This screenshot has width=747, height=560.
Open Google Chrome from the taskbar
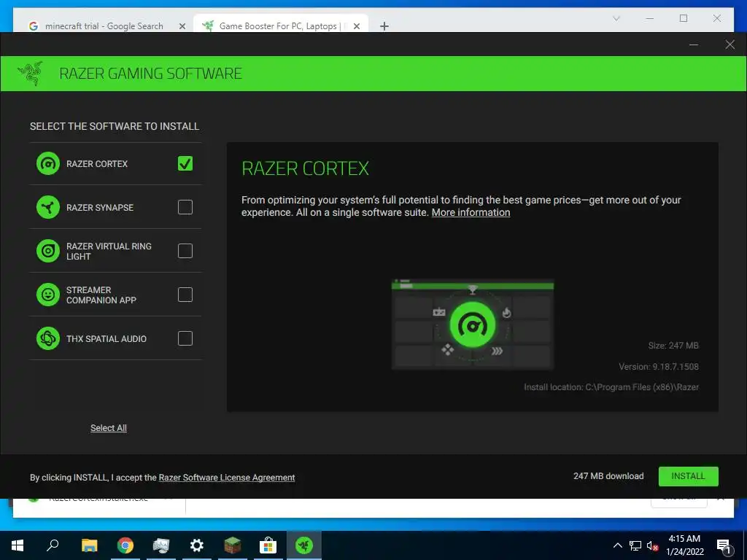pyautogui.click(x=125, y=545)
